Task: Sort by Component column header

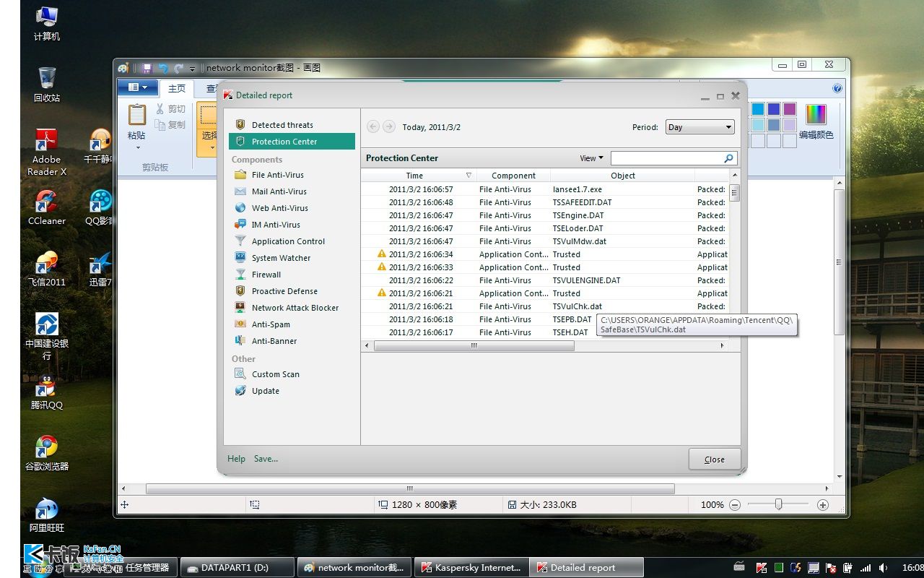Action: click(x=513, y=176)
